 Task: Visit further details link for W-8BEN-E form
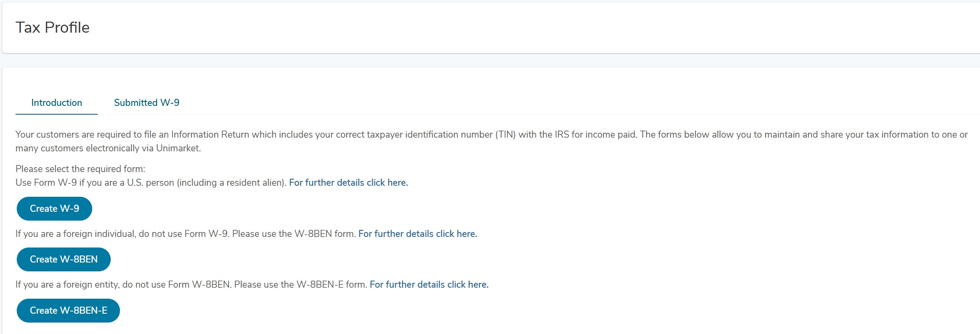(429, 285)
